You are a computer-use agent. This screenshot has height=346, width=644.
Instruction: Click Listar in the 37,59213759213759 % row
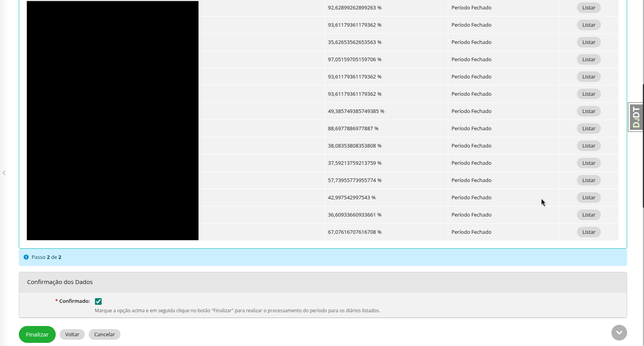coord(589,163)
